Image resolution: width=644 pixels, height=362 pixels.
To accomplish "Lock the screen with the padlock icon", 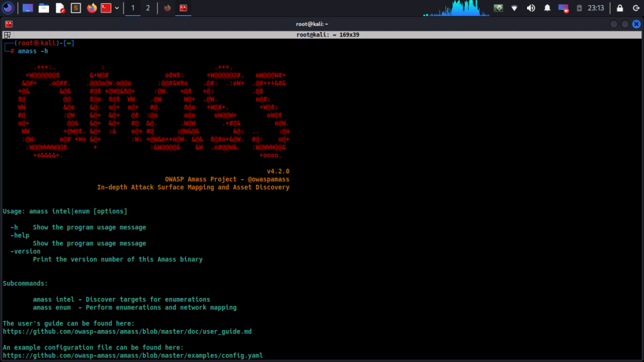I will pos(619,8).
